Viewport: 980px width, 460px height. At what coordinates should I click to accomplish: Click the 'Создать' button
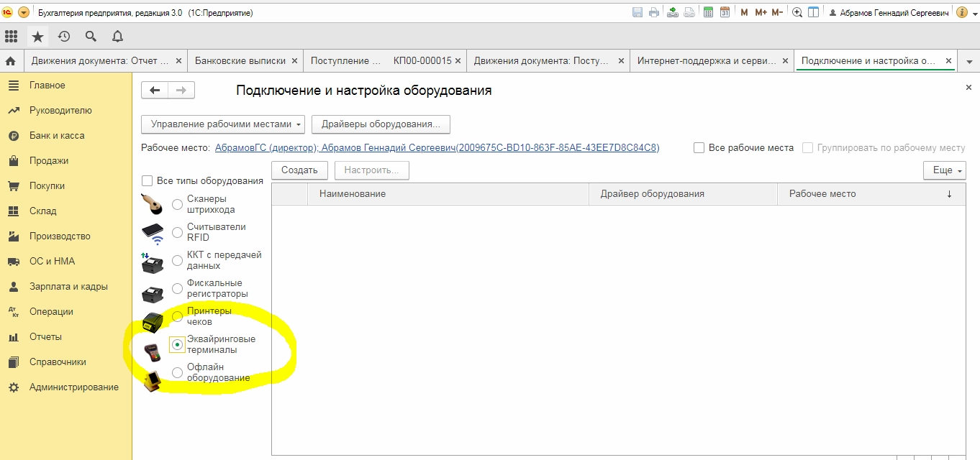[299, 170]
